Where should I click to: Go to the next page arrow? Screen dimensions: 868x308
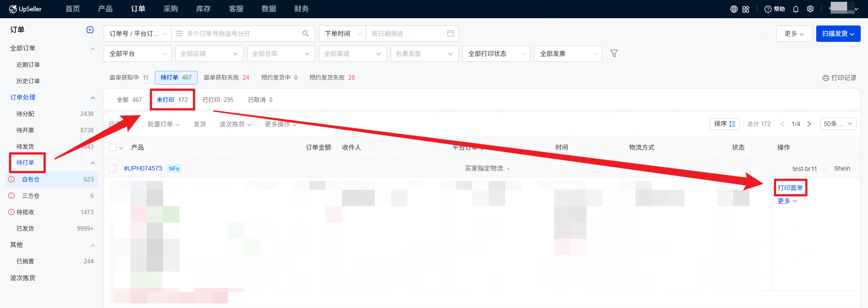point(809,124)
